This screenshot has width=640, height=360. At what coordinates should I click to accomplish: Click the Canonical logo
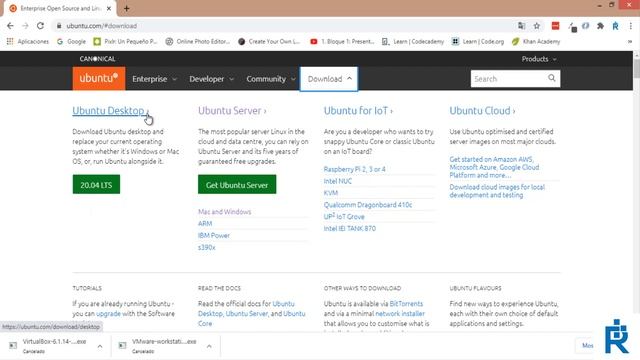tap(98, 59)
